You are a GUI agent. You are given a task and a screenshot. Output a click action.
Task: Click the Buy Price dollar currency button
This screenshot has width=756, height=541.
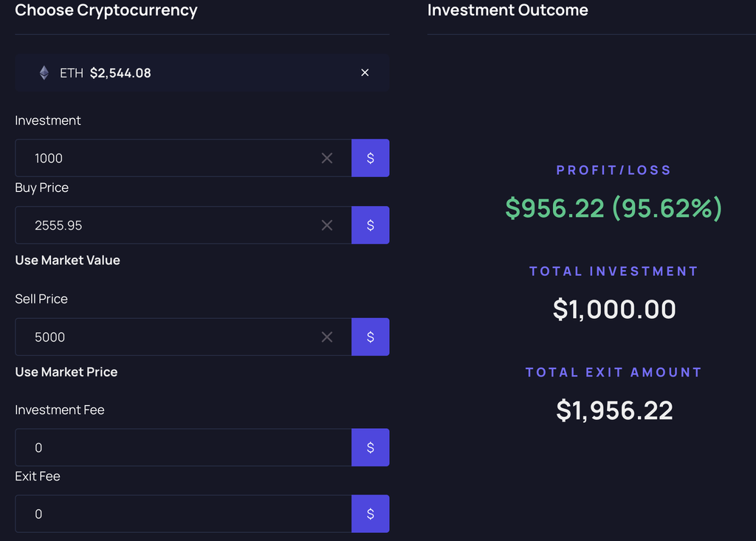(371, 225)
